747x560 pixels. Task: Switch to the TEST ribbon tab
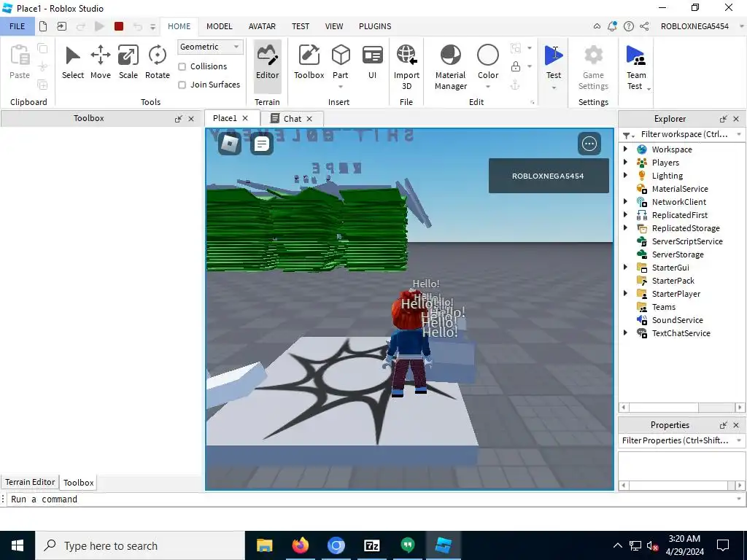click(x=300, y=26)
